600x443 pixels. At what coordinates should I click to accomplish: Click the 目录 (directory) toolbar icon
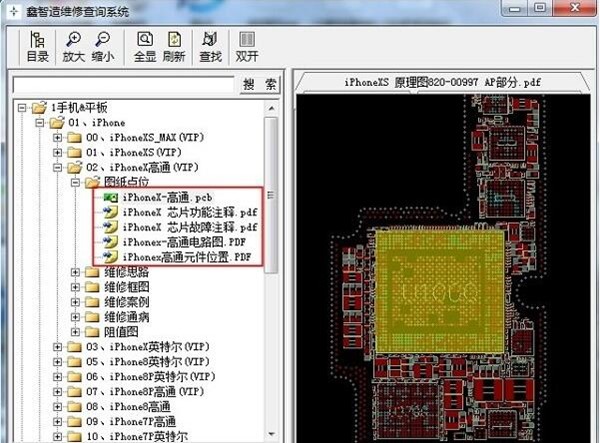(x=37, y=47)
